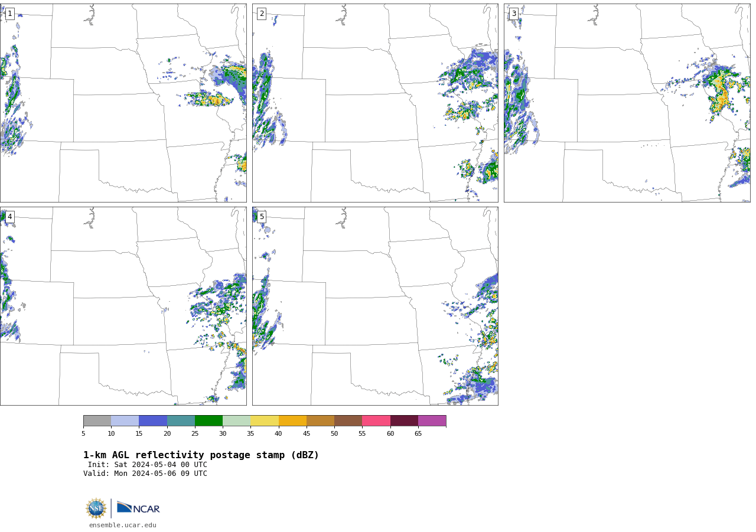Open the ensemble.ucar.edu link

pyautogui.click(x=123, y=525)
